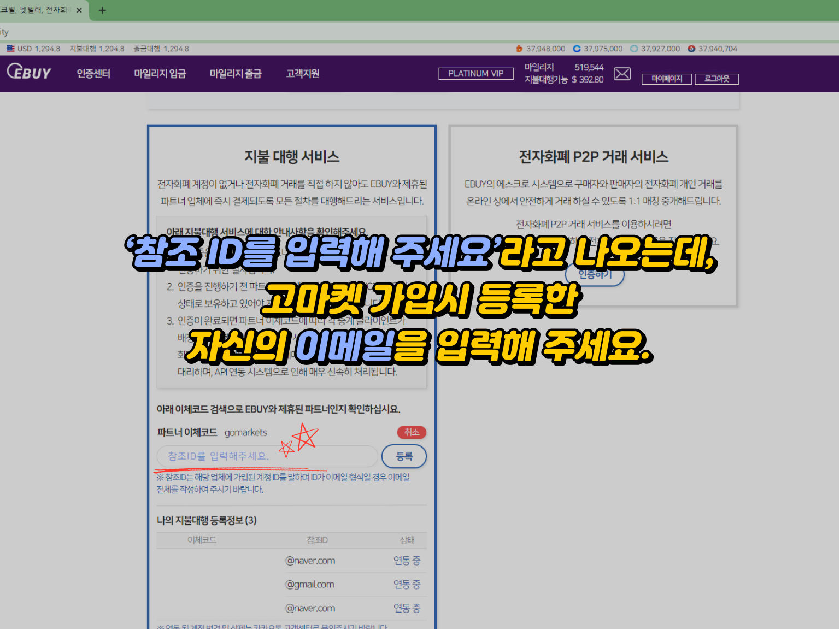Select the 지불 대행 서비스 heading
Screen dimensions: 840x630
(292, 157)
